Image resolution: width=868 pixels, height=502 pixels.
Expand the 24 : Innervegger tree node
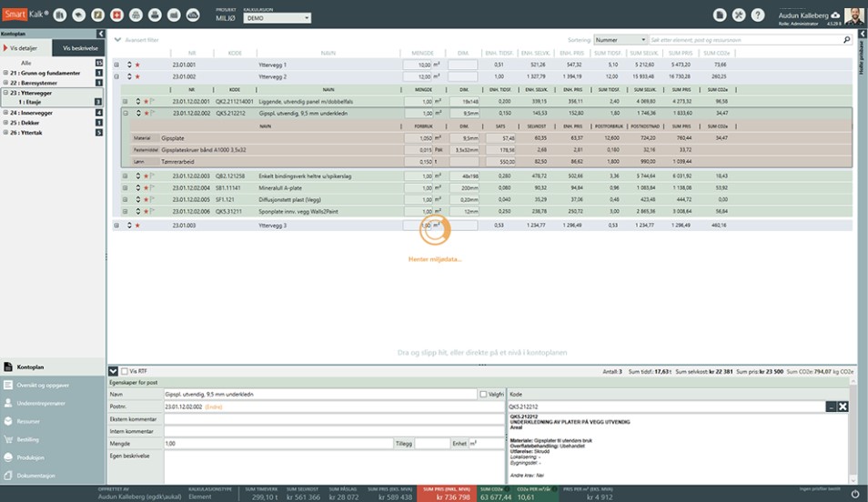(5, 113)
